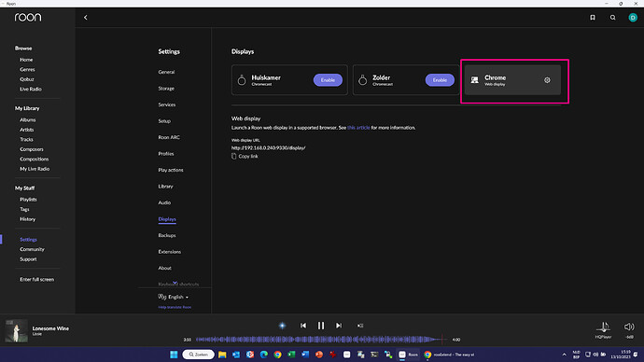The width and height of the screenshot is (644, 362).
Task: Skip to the next track
Action: [339, 325]
